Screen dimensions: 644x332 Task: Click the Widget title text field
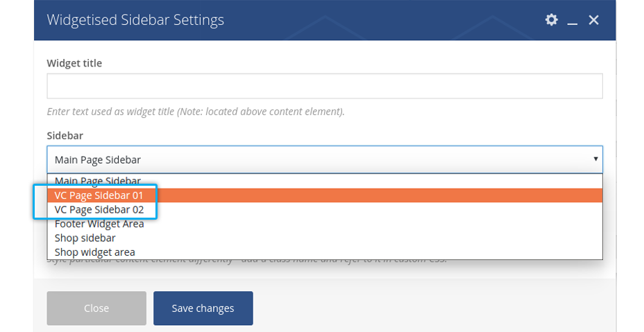pyautogui.click(x=324, y=87)
